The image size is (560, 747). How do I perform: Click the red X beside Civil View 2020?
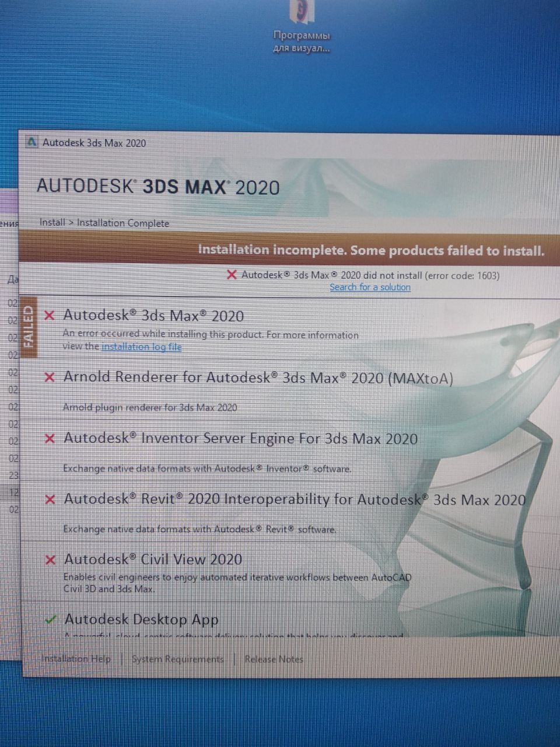point(51,560)
